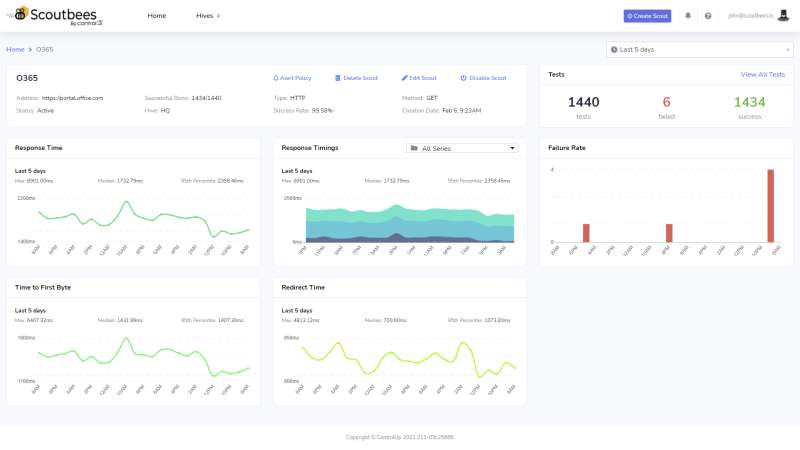This screenshot has width=800, height=450.
Task: Click the Time to First Byte chart
Action: 143,357
